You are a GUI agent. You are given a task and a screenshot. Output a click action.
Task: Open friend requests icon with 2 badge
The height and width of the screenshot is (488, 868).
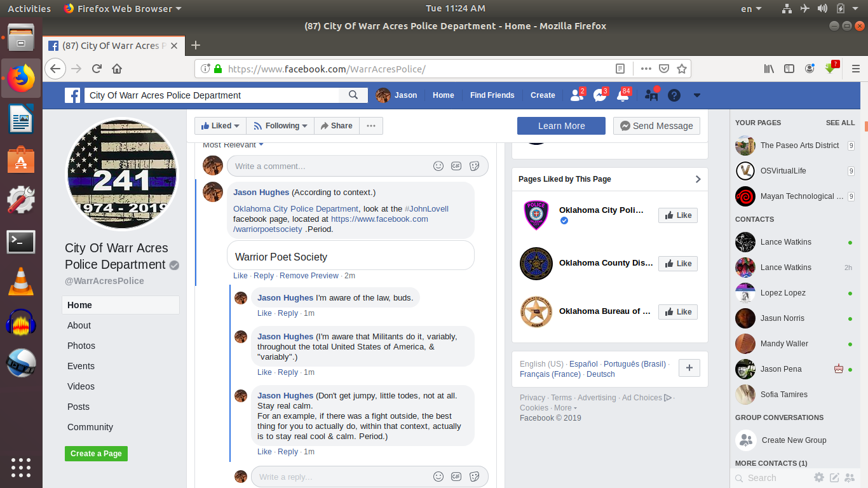tap(577, 95)
